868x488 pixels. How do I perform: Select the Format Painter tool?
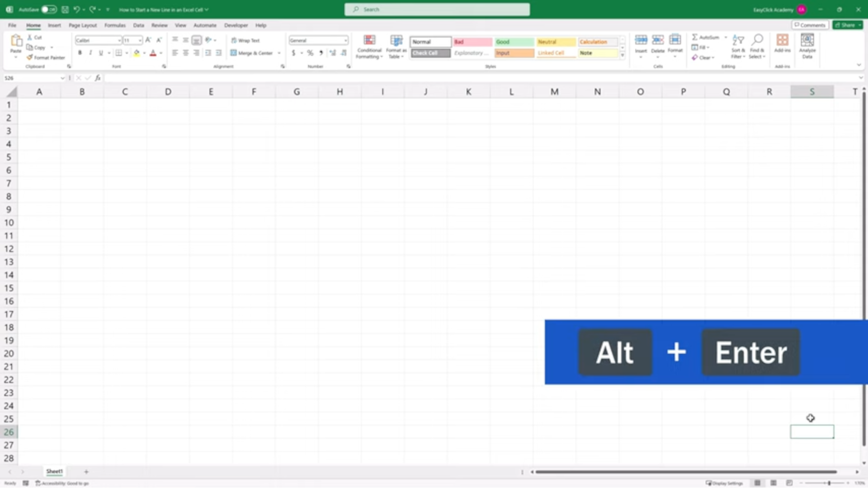[x=45, y=57]
